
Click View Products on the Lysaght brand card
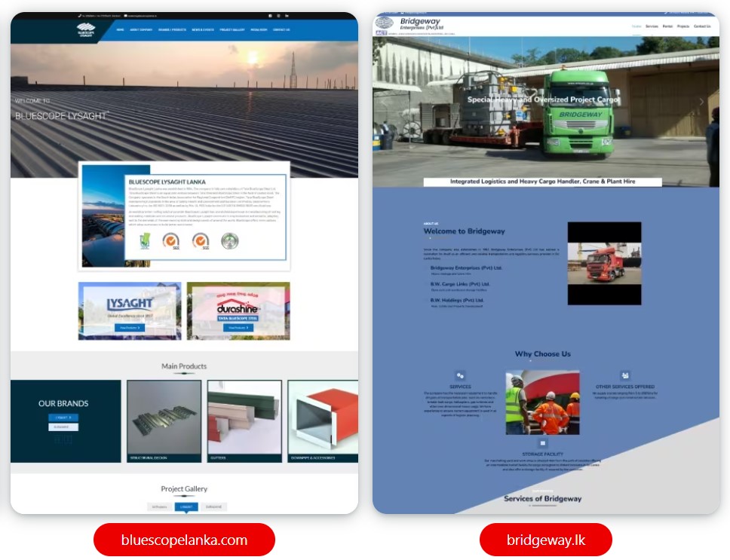click(x=130, y=328)
